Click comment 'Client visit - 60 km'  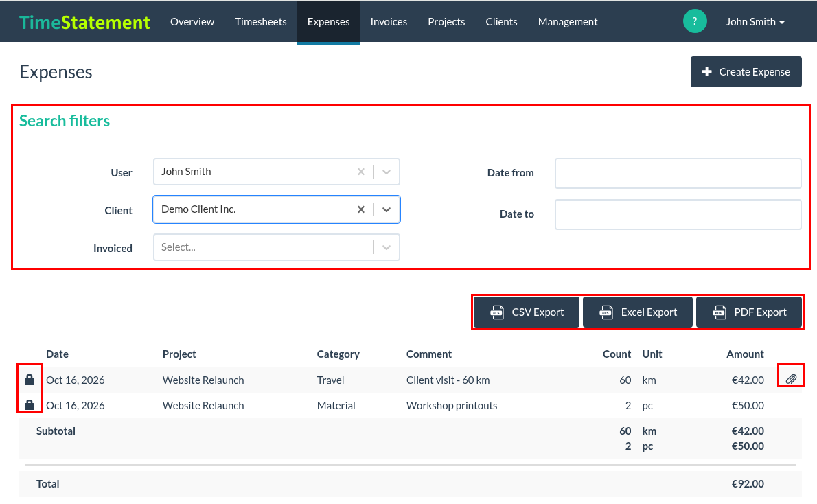click(448, 380)
